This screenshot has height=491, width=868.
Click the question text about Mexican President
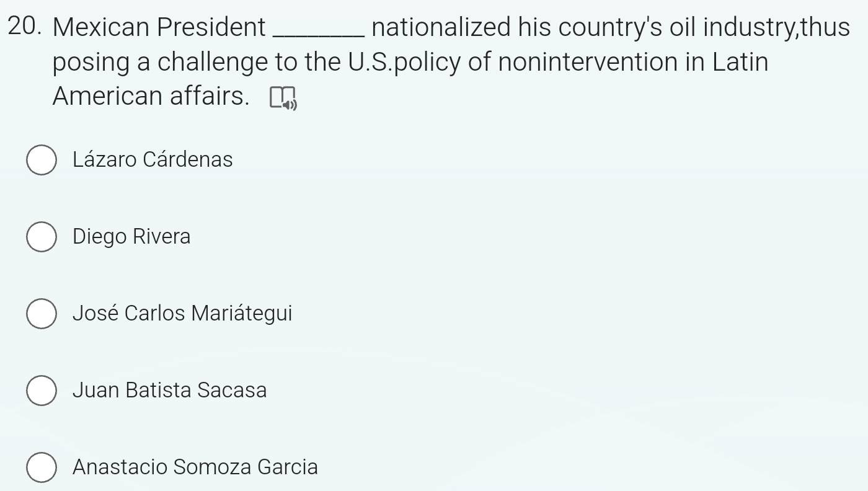pos(158,27)
